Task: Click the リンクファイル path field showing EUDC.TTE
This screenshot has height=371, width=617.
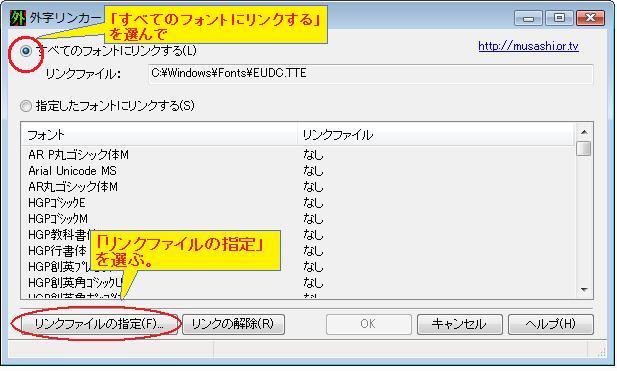Action: (370, 74)
